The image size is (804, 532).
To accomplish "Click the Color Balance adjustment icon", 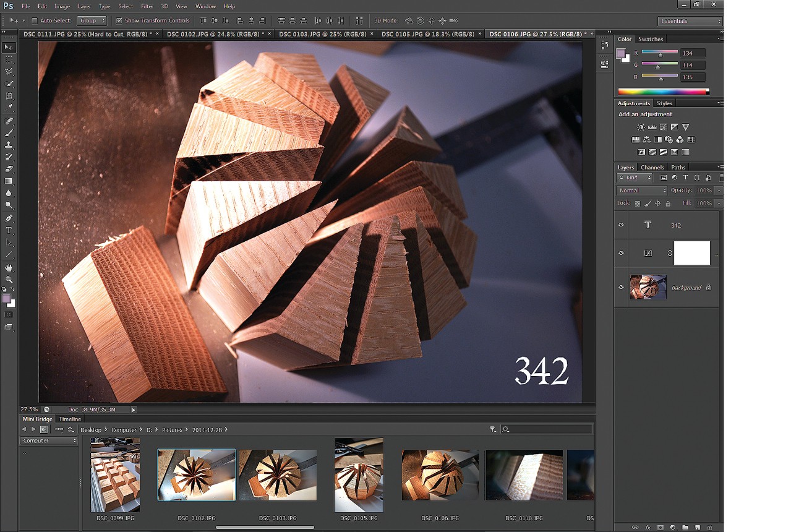I will pyautogui.click(x=646, y=140).
